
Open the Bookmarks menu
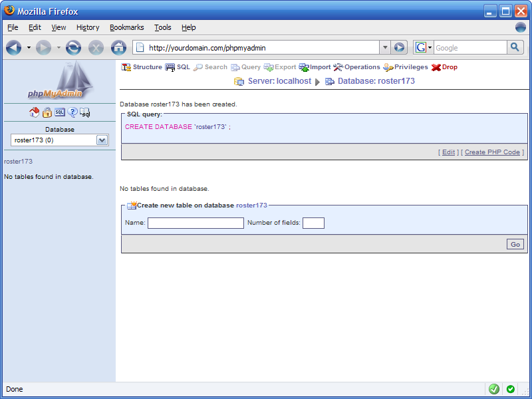(126, 27)
